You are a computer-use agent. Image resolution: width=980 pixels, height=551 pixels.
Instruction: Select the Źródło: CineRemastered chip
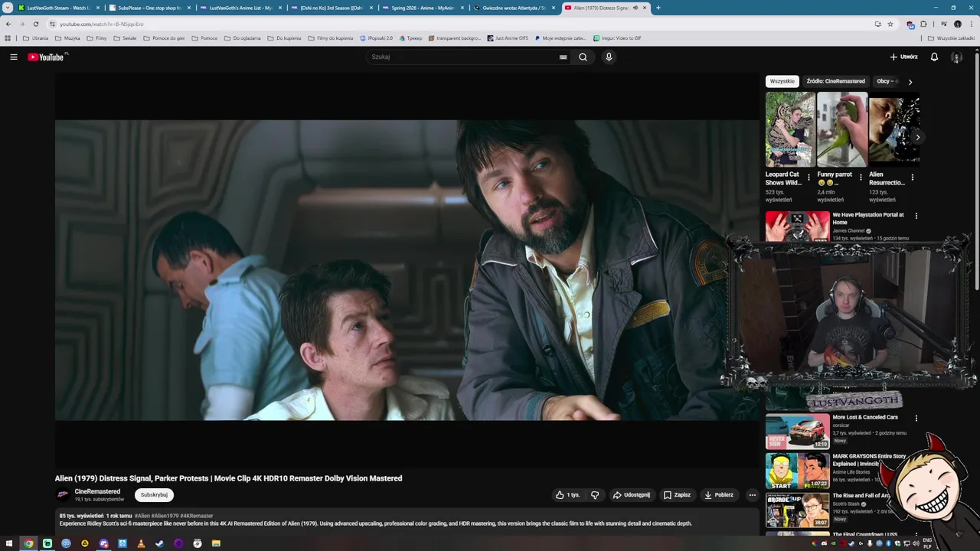point(835,81)
